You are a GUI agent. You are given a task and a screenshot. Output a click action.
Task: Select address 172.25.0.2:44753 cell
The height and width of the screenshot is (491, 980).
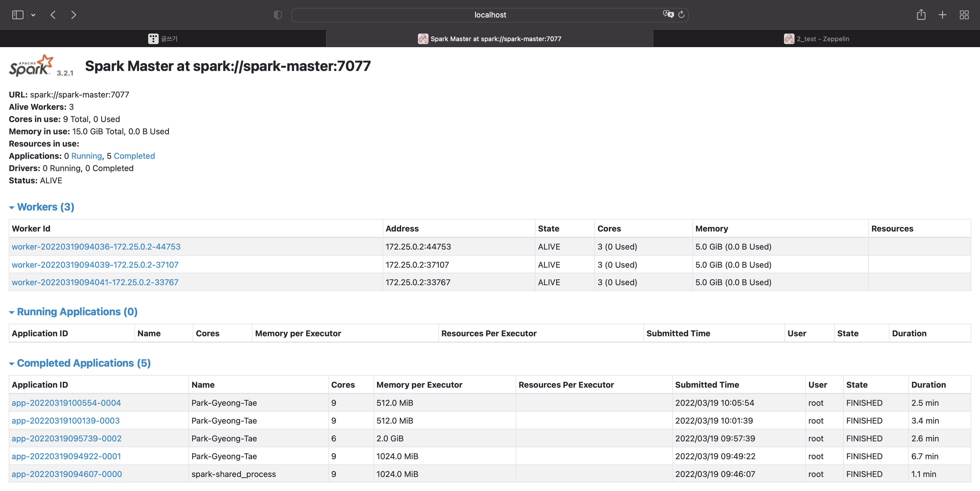point(459,247)
